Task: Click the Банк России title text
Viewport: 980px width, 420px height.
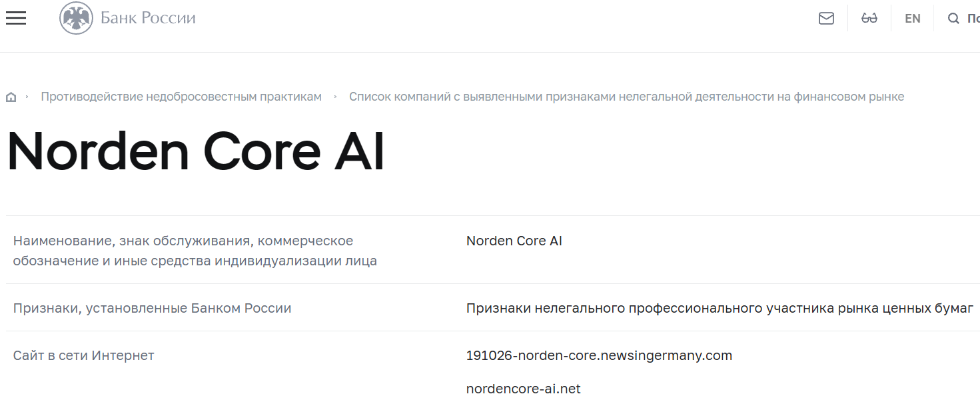Action: coord(148,18)
